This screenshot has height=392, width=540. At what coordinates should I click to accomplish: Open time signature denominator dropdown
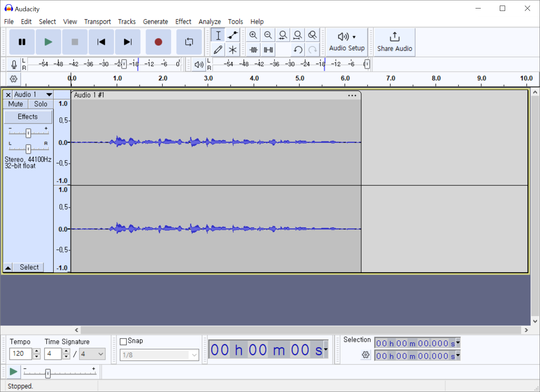(x=93, y=354)
